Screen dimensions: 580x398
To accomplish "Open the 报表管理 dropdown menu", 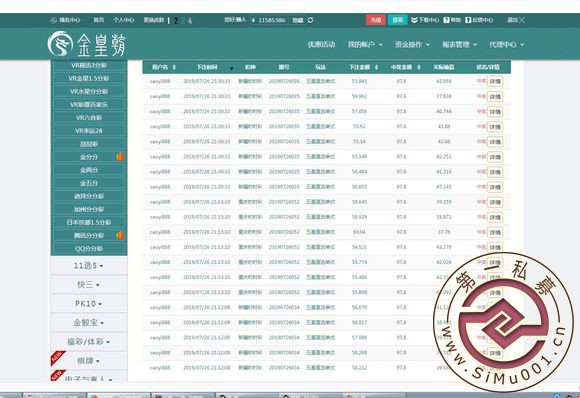I will click(x=459, y=44).
